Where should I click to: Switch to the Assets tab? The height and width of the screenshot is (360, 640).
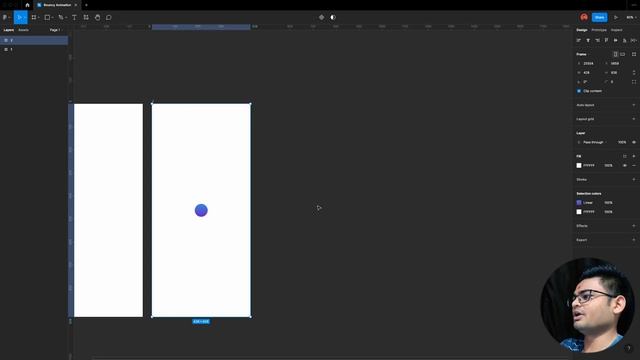(23, 30)
